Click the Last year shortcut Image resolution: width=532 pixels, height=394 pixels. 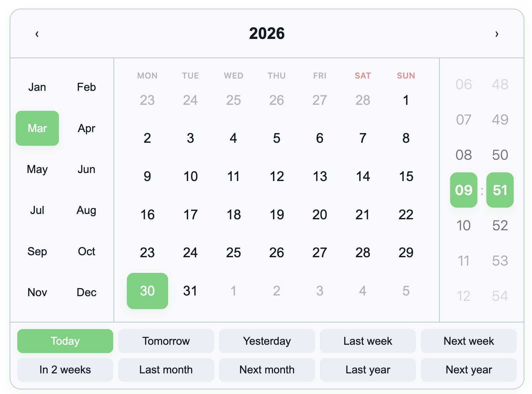coord(368,370)
